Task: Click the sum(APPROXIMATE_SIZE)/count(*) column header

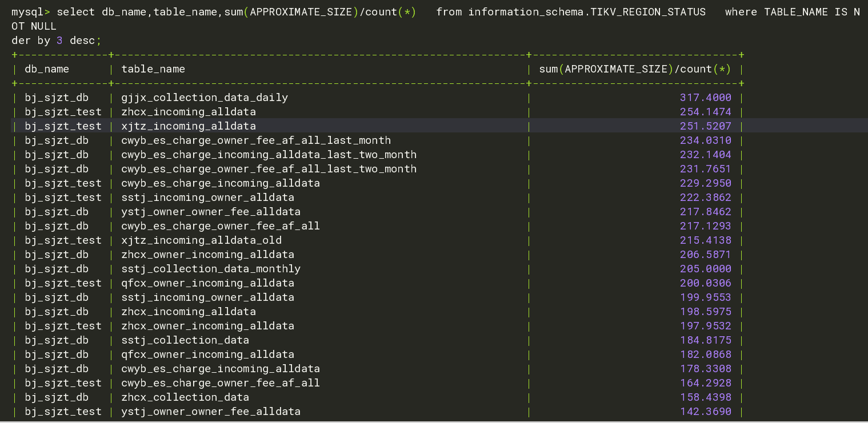Action: 635,69
